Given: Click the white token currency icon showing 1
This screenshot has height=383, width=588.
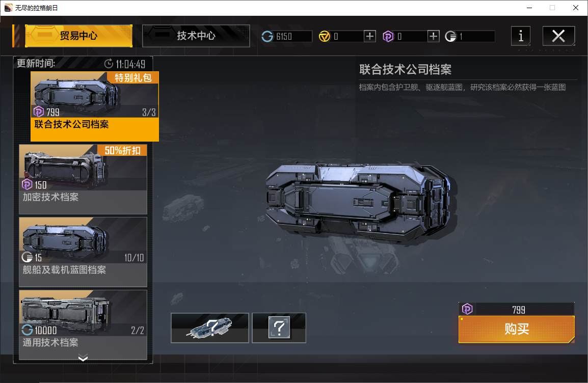Looking at the screenshot, I should coord(450,36).
